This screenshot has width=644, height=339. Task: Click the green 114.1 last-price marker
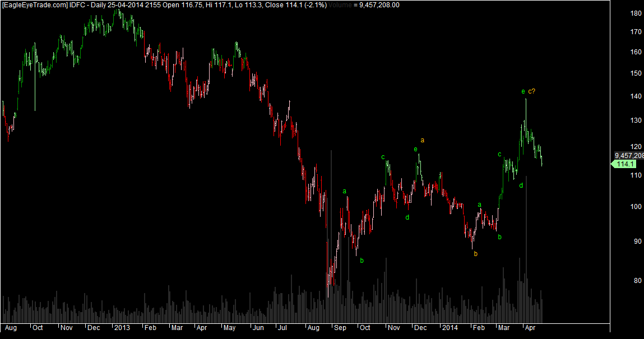pyautogui.click(x=624, y=164)
